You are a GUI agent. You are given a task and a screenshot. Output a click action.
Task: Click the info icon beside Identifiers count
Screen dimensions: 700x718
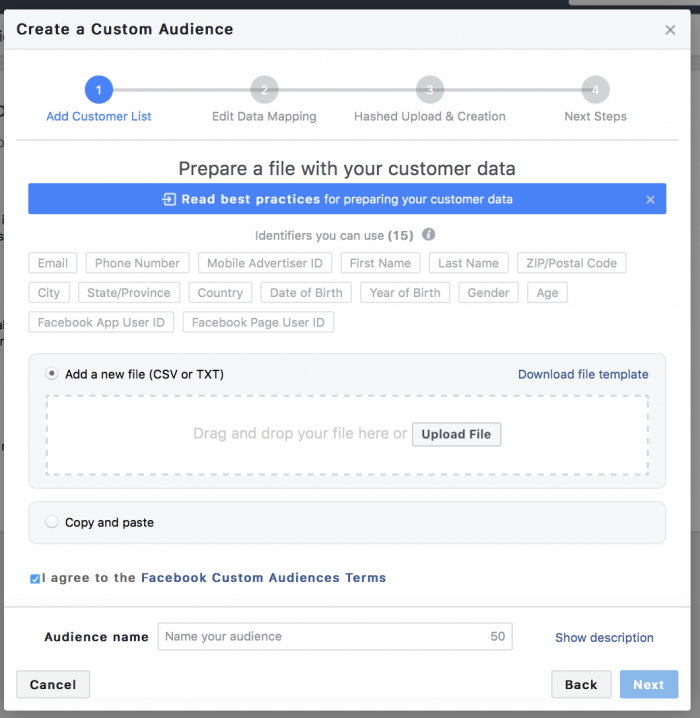point(429,235)
